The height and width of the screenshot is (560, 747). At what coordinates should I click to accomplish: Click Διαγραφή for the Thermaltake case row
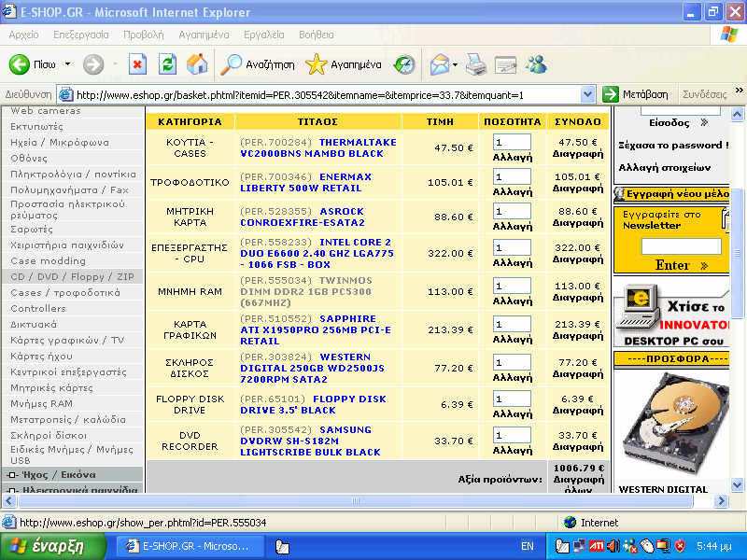coord(578,154)
